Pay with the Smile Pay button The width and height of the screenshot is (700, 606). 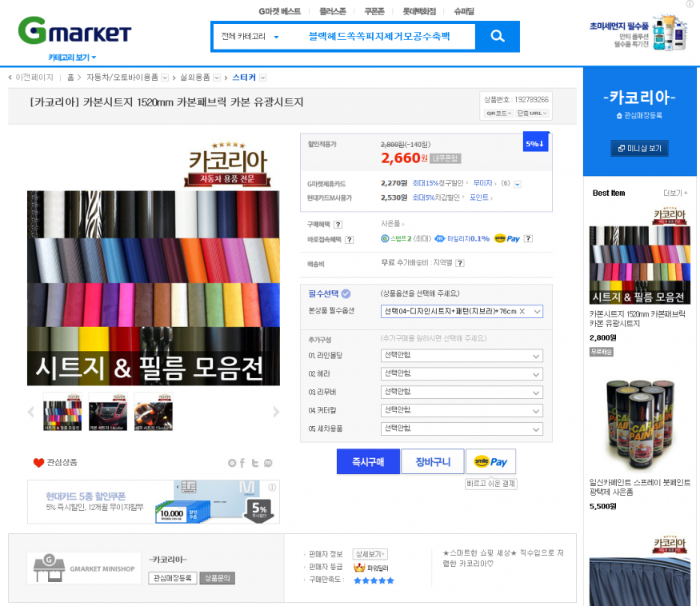click(x=490, y=461)
